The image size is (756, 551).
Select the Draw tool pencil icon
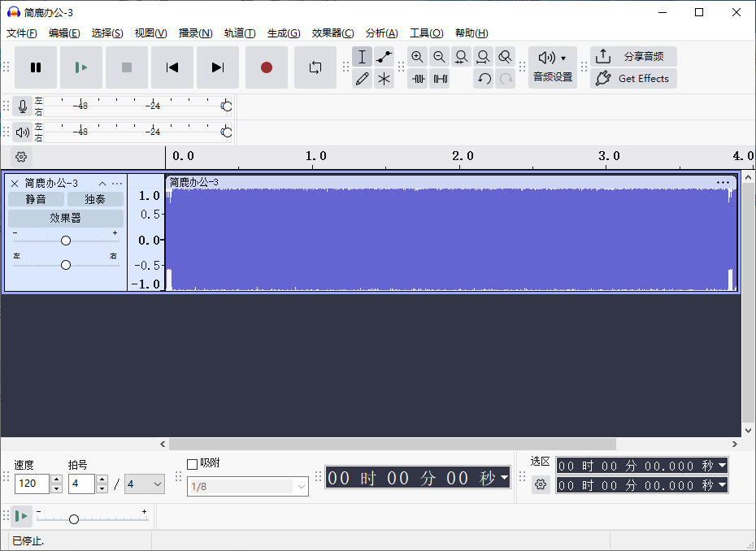(362, 78)
